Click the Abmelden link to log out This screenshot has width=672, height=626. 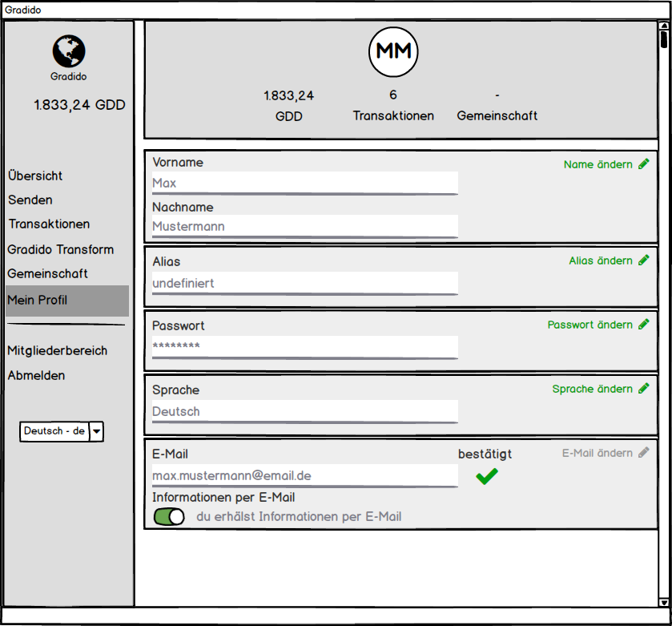pos(36,375)
